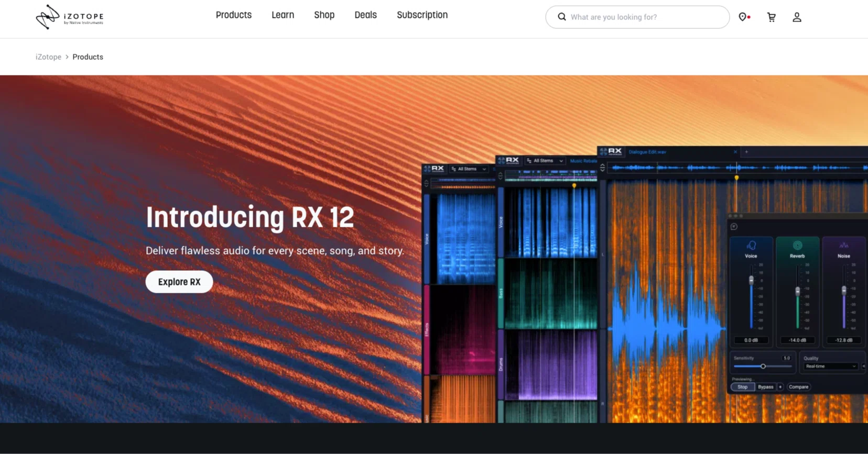Click the yellow playhead marker in the middle RX window
Screen dimensions: 868x454
[x=574, y=185]
